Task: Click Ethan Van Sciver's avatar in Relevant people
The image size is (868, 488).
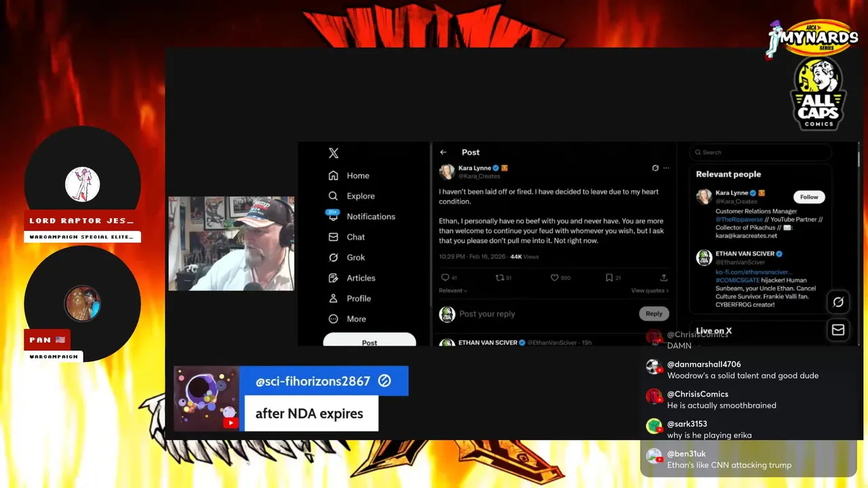Action: (x=704, y=258)
